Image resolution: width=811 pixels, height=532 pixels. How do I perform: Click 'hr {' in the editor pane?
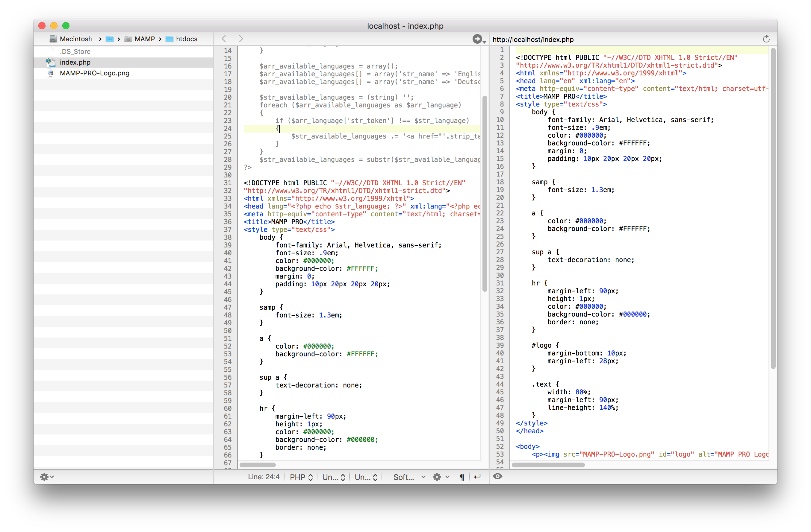267,408
